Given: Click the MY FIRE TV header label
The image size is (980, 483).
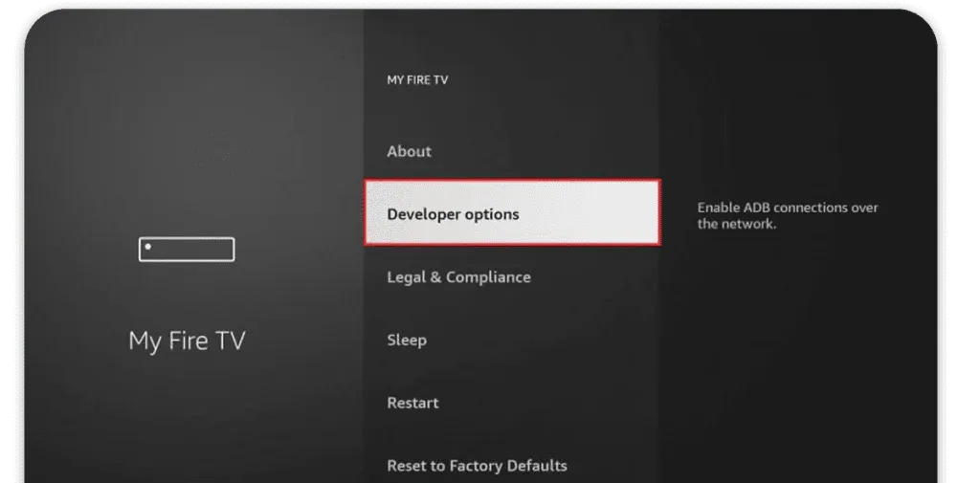Looking at the screenshot, I should click(x=417, y=80).
